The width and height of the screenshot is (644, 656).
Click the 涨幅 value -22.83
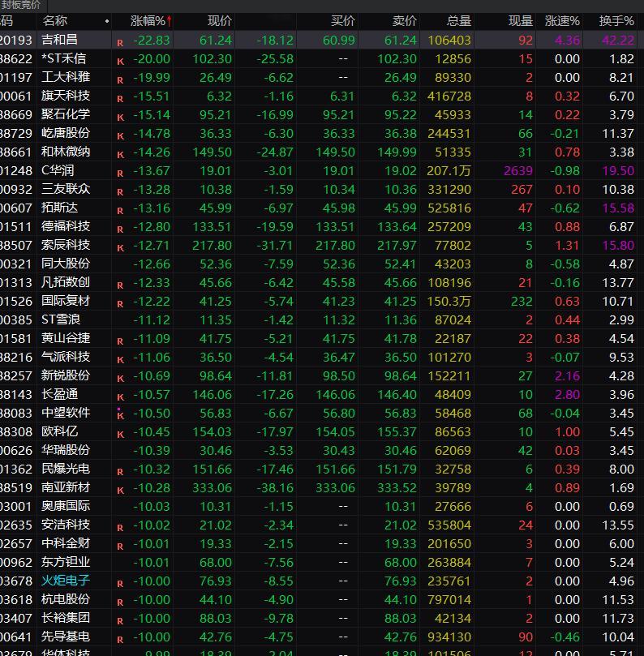coord(152,41)
